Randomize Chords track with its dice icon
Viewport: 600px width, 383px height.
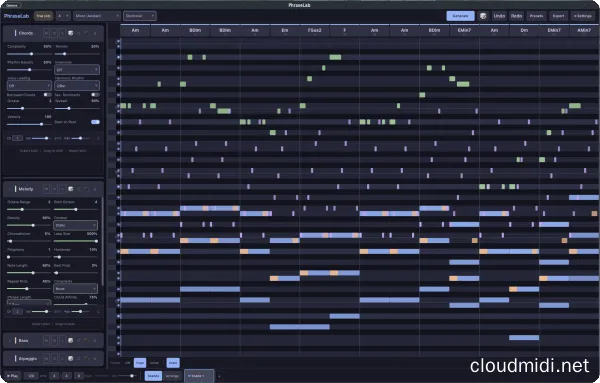tap(70, 33)
